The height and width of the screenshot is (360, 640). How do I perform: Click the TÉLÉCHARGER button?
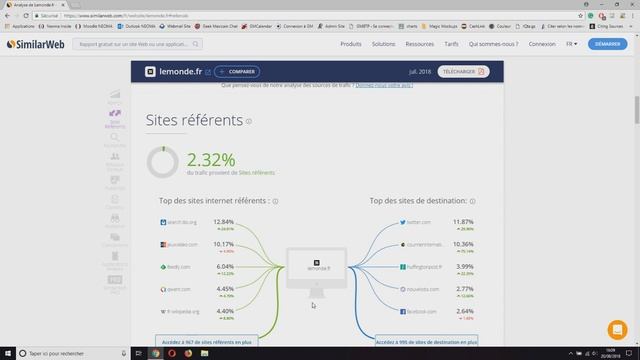point(463,72)
